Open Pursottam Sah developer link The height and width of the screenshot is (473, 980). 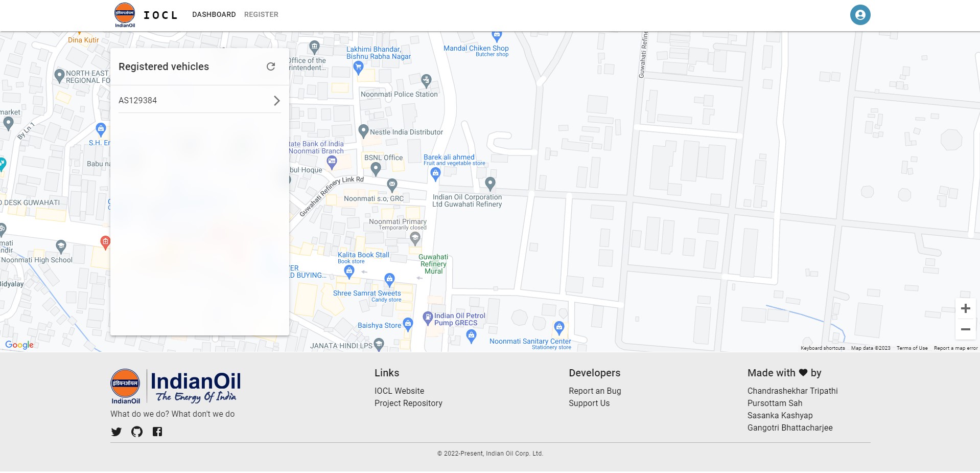(775, 403)
